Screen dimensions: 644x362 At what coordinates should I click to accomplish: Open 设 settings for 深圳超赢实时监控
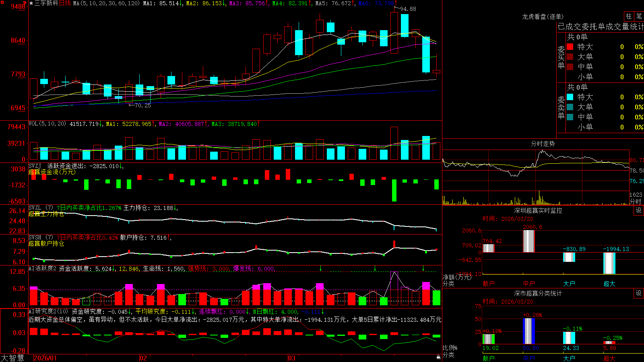coord(639,210)
